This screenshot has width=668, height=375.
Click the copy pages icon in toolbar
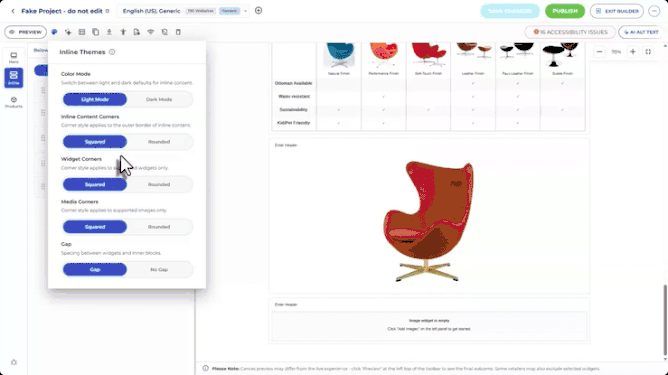click(95, 32)
